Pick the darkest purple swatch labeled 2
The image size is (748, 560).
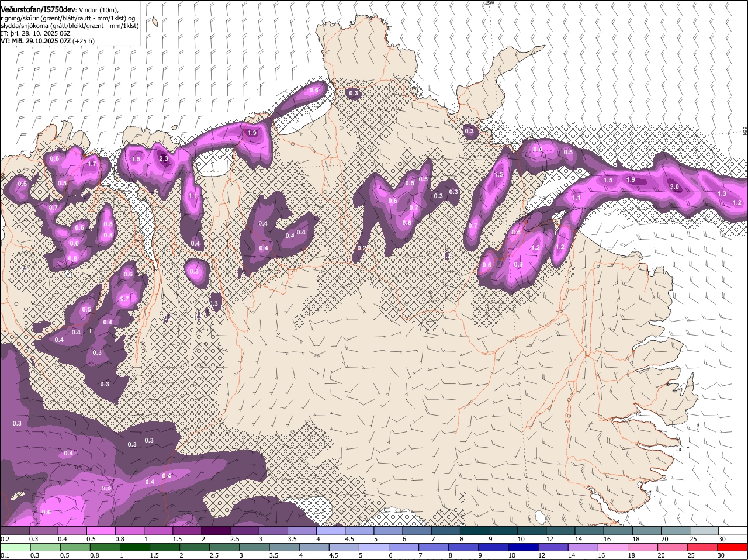coord(216,530)
